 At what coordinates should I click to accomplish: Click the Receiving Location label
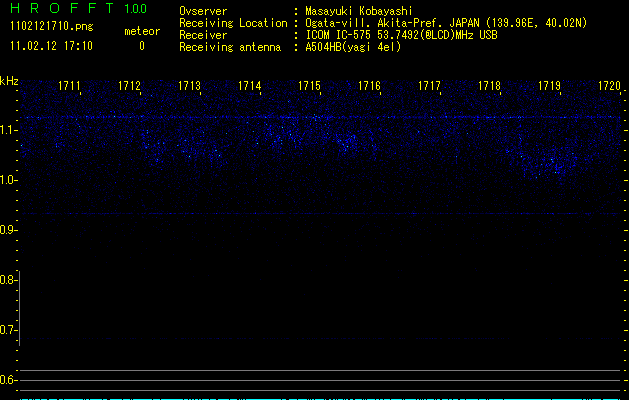pyautogui.click(x=233, y=23)
